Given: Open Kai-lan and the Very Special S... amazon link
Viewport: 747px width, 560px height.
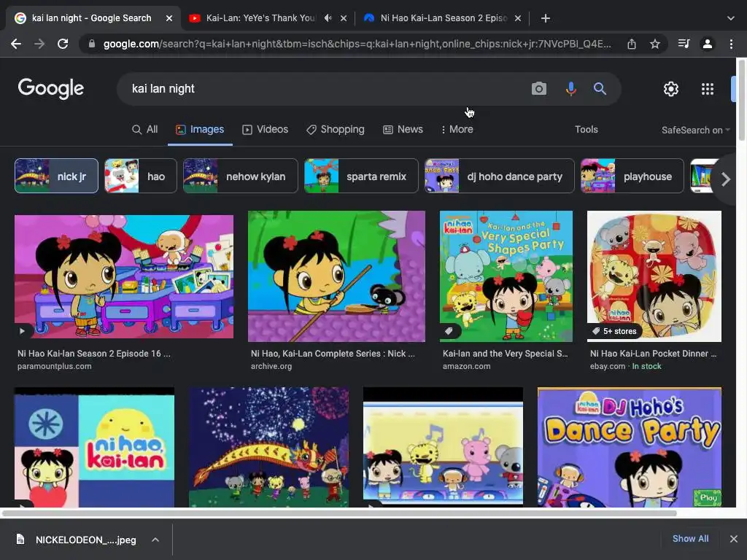Looking at the screenshot, I should [505, 354].
